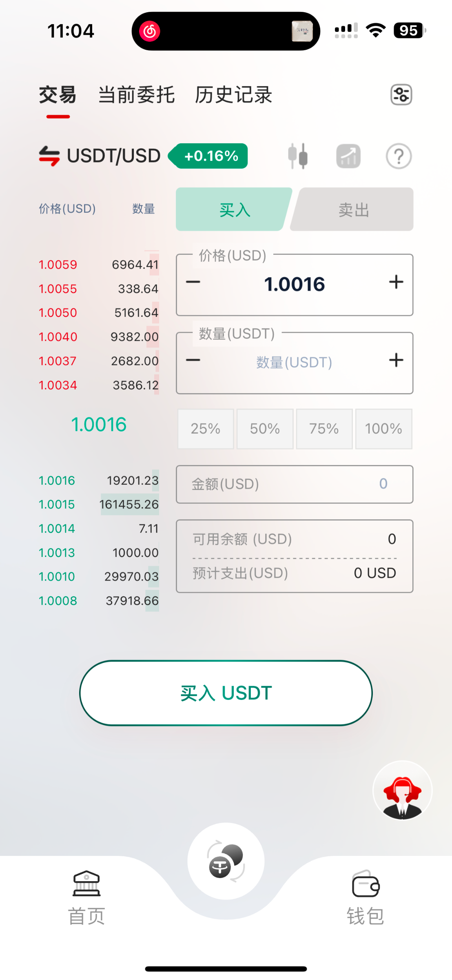Switch to the 卖出 sell mode
The width and height of the screenshot is (452, 980).
(x=353, y=209)
